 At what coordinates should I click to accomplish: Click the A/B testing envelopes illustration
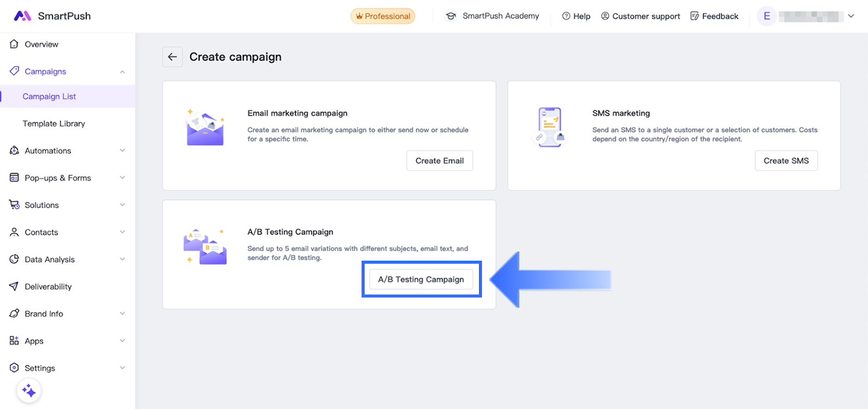tap(205, 247)
